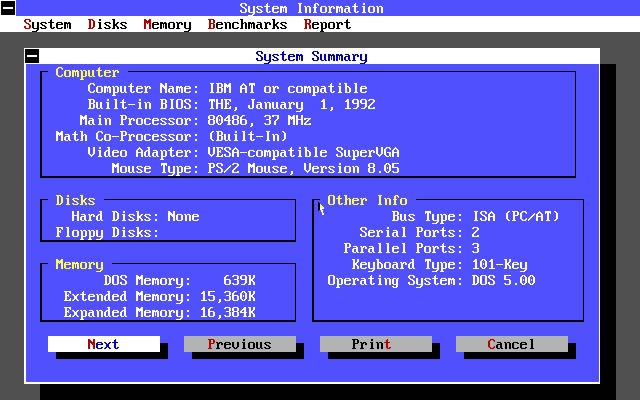Image resolution: width=640 pixels, height=400 pixels.
Task: Click the BIOS date 'THE, January 1, 1992'
Action: 291,104
